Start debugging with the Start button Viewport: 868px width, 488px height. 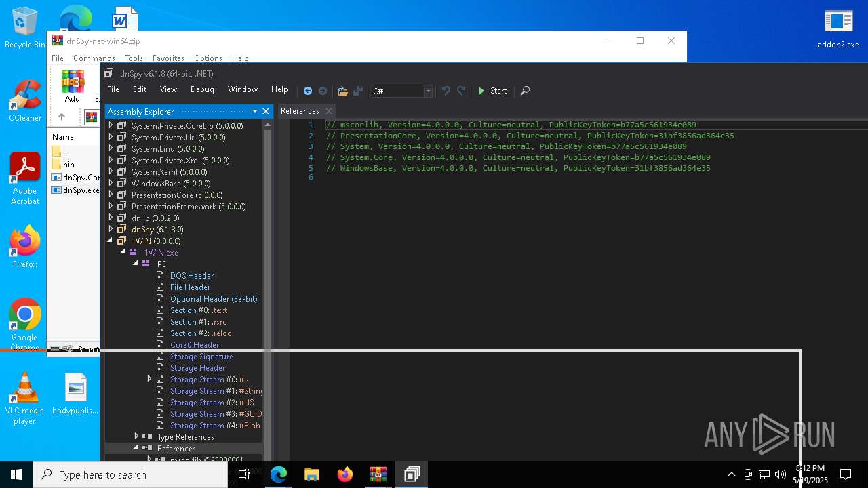point(492,91)
